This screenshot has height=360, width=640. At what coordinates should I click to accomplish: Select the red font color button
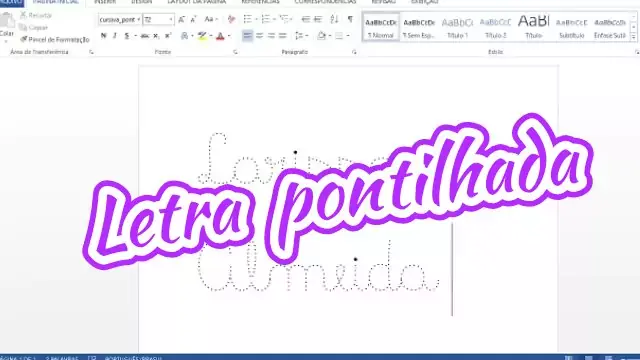(220, 36)
